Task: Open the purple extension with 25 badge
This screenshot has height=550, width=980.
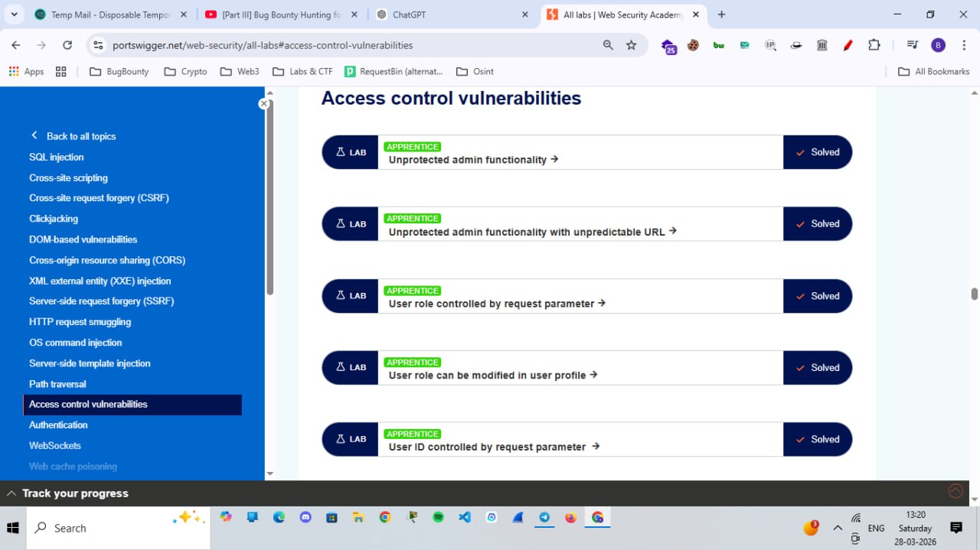Action: click(668, 46)
